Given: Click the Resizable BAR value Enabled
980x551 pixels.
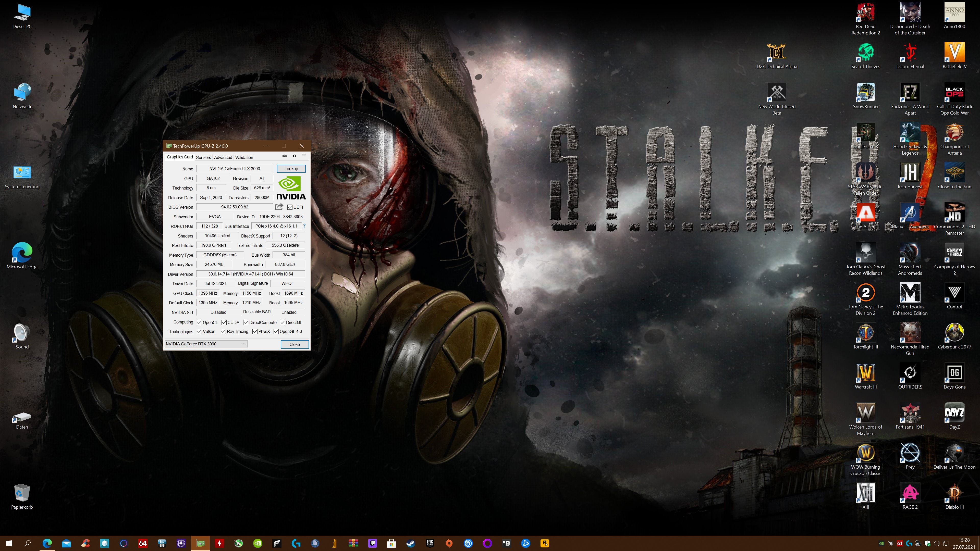Looking at the screenshot, I should pos(289,312).
